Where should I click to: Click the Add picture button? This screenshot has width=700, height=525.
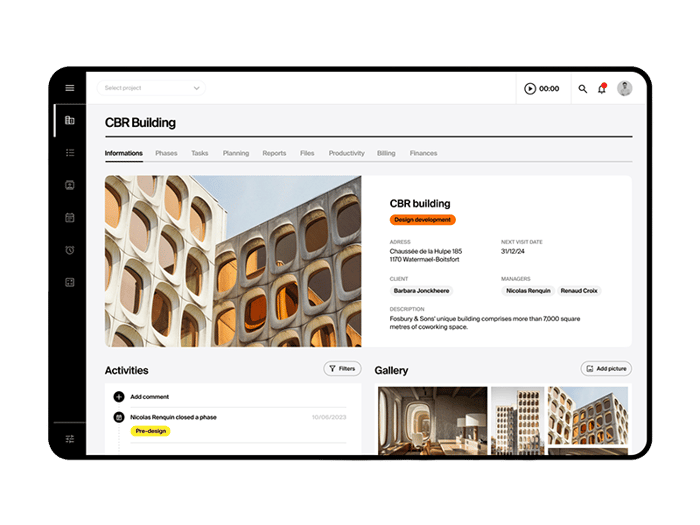tap(606, 369)
